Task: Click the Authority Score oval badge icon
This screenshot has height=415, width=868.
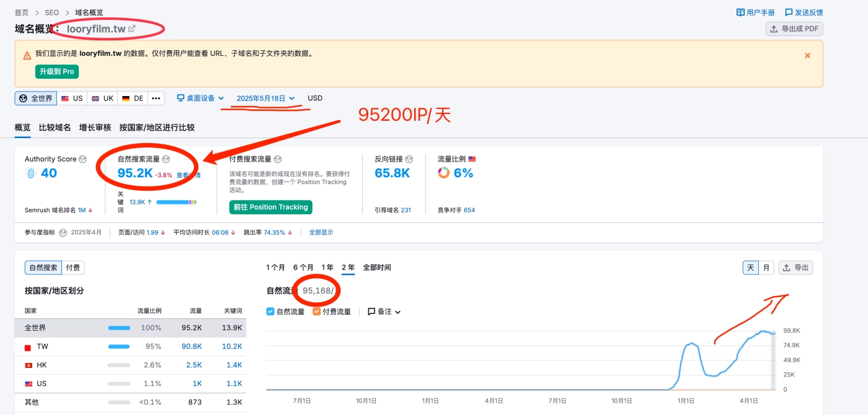Action: click(30, 173)
